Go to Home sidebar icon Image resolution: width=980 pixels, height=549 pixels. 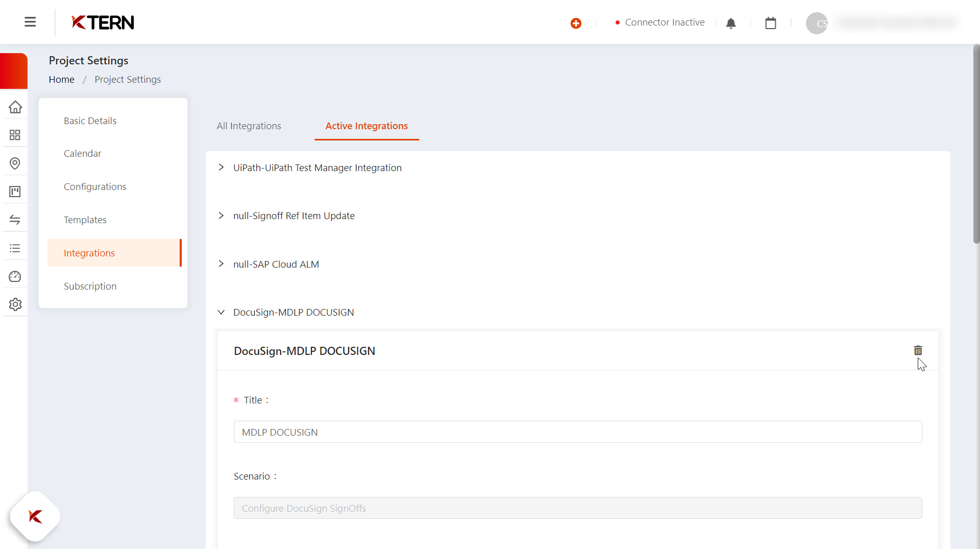[15, 107]
